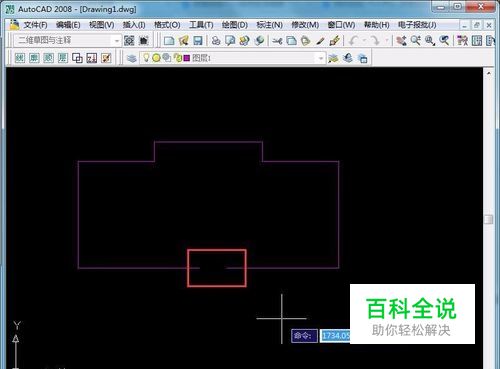Activate Match Properties brush

pyautogui.click(x=320, y=41)
